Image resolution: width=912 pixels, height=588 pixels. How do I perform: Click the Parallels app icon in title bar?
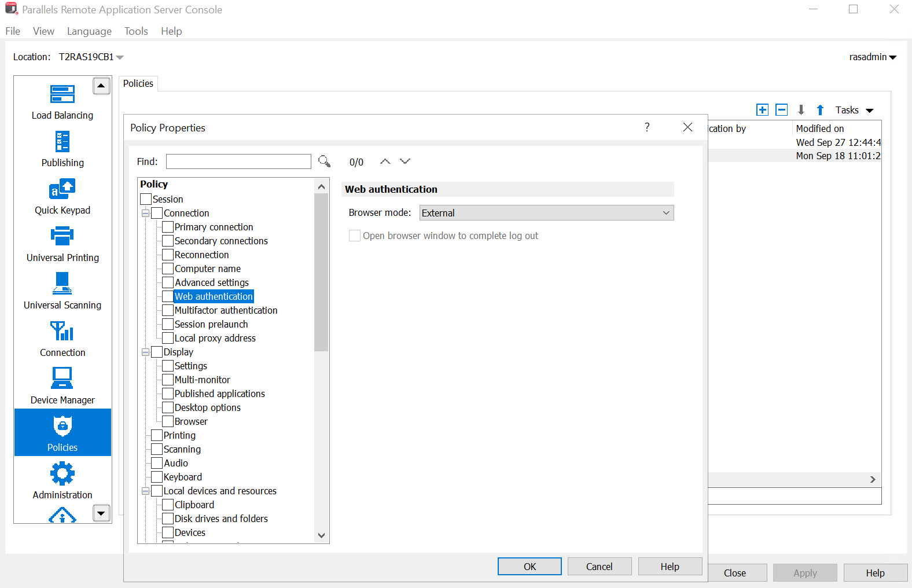[11, 9]
